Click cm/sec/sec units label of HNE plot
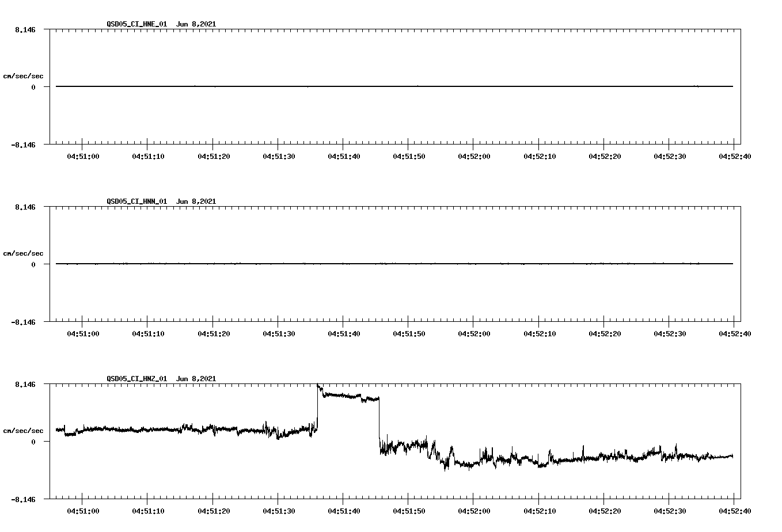 pyautogui.click(x=23, y=76)
